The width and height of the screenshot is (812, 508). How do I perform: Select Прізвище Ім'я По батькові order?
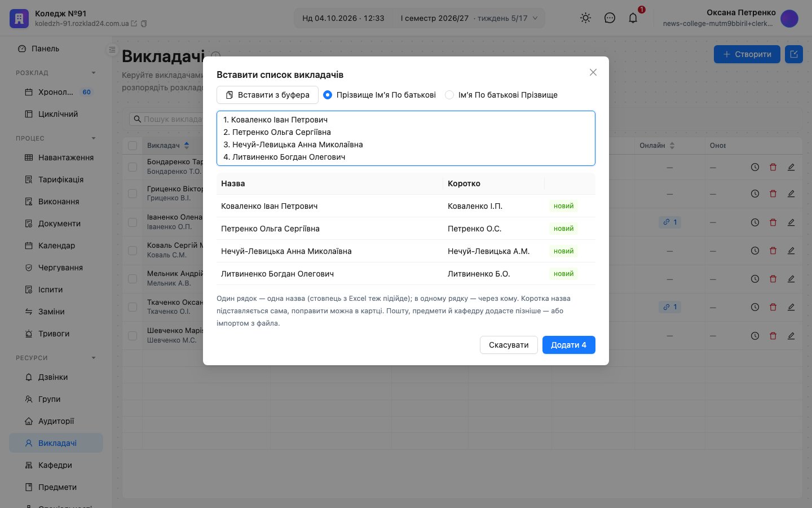click(327, 95)
